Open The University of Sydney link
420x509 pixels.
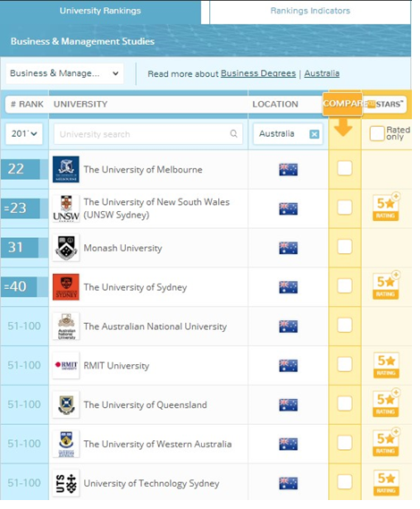135,287
